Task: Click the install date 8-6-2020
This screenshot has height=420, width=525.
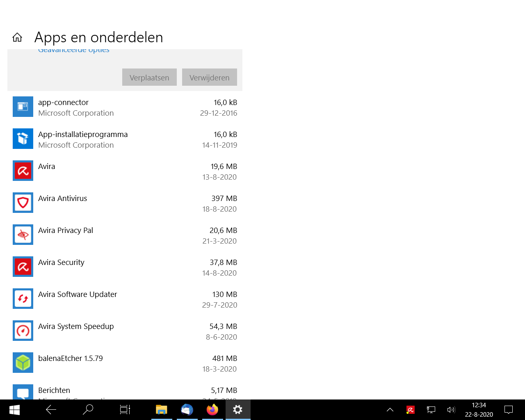Action: pos(221,337)
